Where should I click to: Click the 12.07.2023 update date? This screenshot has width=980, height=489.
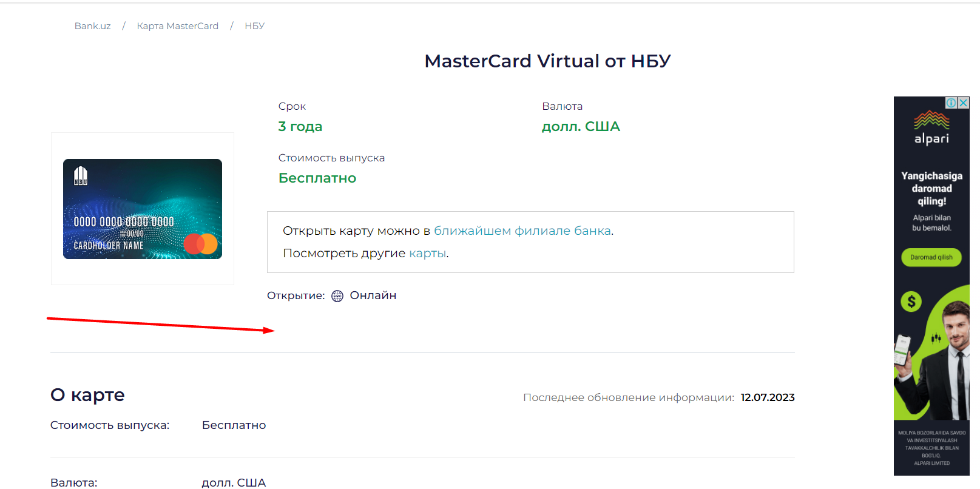pos(768,397)
